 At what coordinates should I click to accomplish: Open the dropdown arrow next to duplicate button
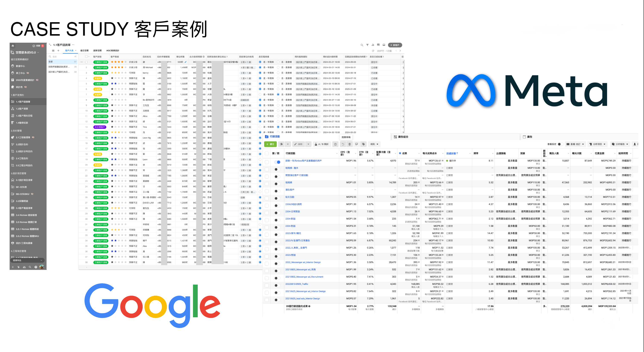point(288,144)
